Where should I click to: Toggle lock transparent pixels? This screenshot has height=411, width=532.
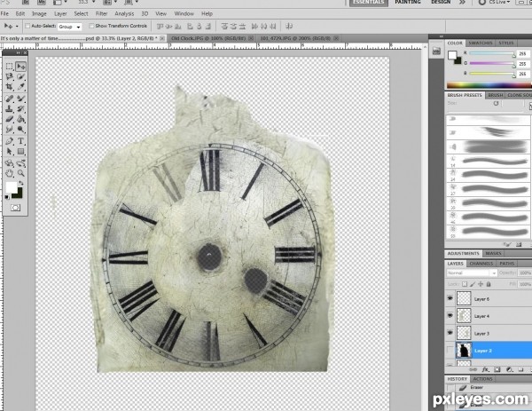465,284
